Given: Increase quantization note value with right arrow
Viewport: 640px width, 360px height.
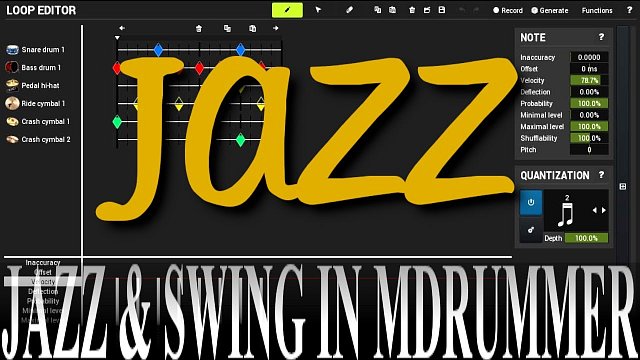Looking at the screenshot, I should tap(604, 210).
